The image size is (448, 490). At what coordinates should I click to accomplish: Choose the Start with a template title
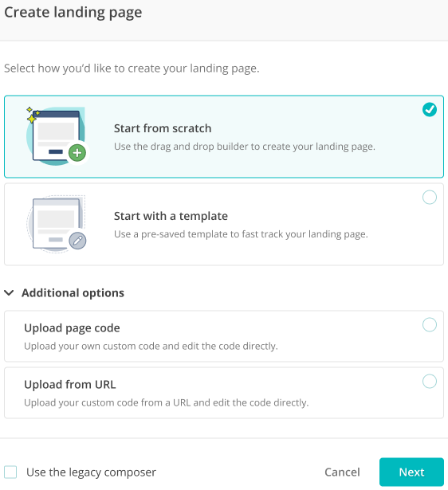coord(171,216)
